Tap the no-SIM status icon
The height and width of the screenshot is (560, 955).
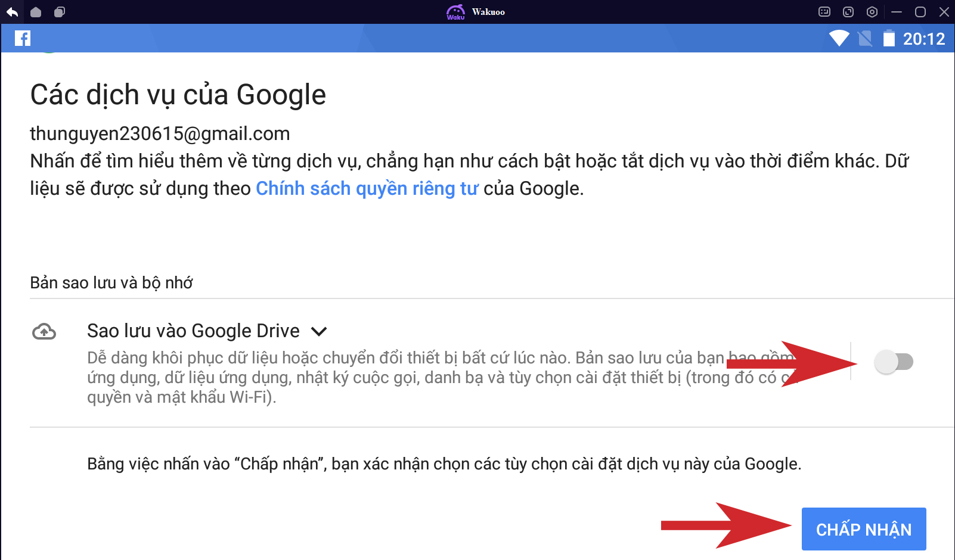[x=865, y=39]
